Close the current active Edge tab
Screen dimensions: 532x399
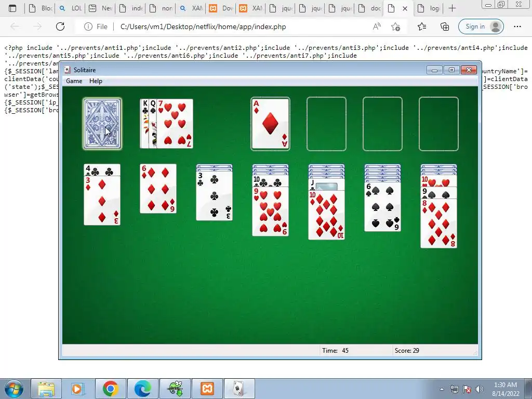click(405, 8)
